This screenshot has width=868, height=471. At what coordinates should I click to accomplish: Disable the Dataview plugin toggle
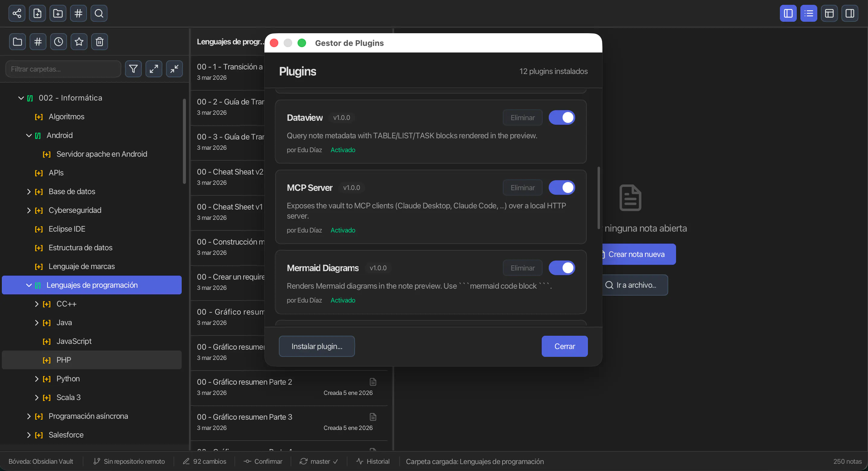562,118
